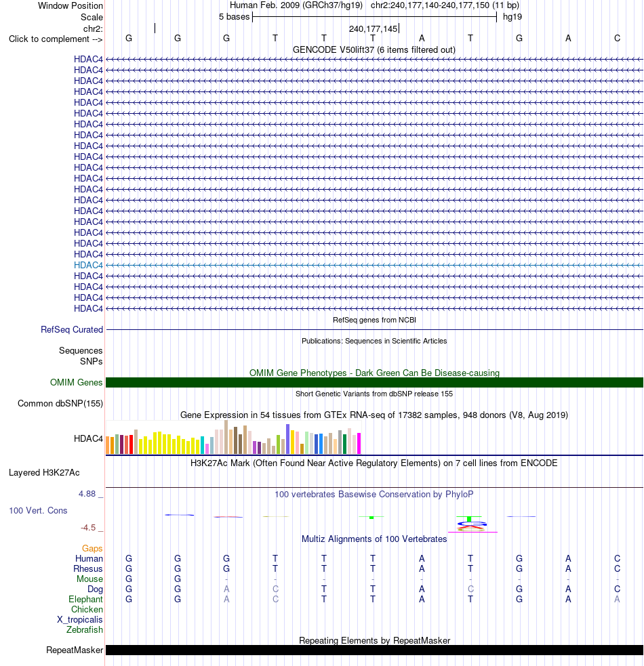Open 'Multiz Alignments of 100 Vertebrates' title

(x=374, y=539)
